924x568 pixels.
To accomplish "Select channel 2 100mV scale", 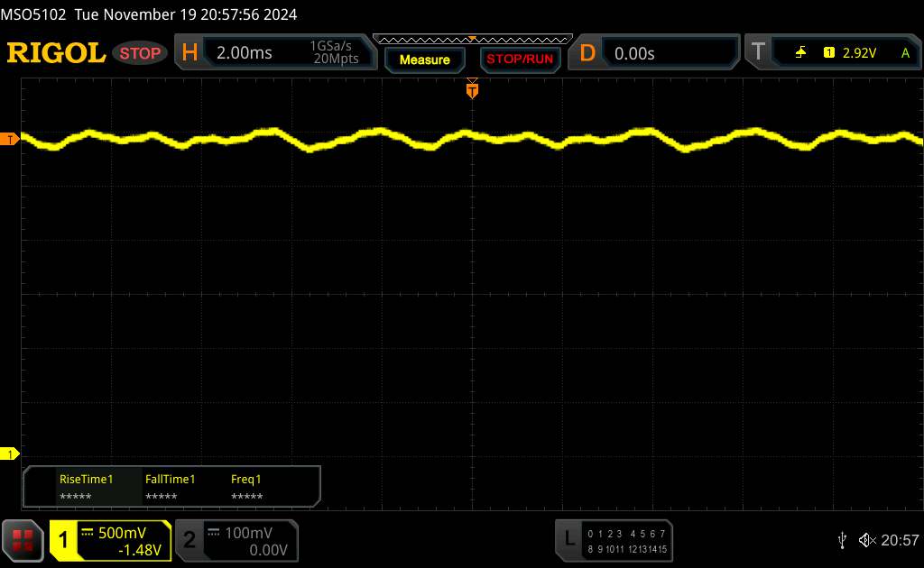I will (x=249, y=533).
